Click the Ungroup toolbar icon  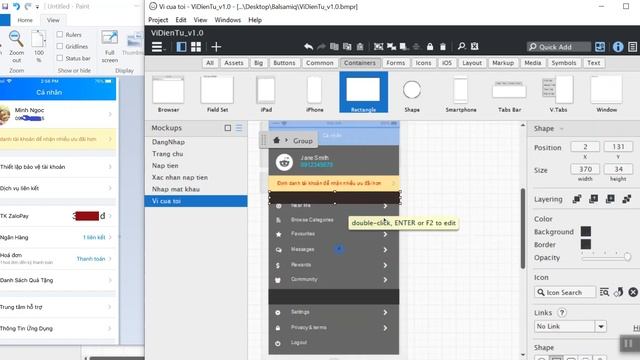[391, 47]
